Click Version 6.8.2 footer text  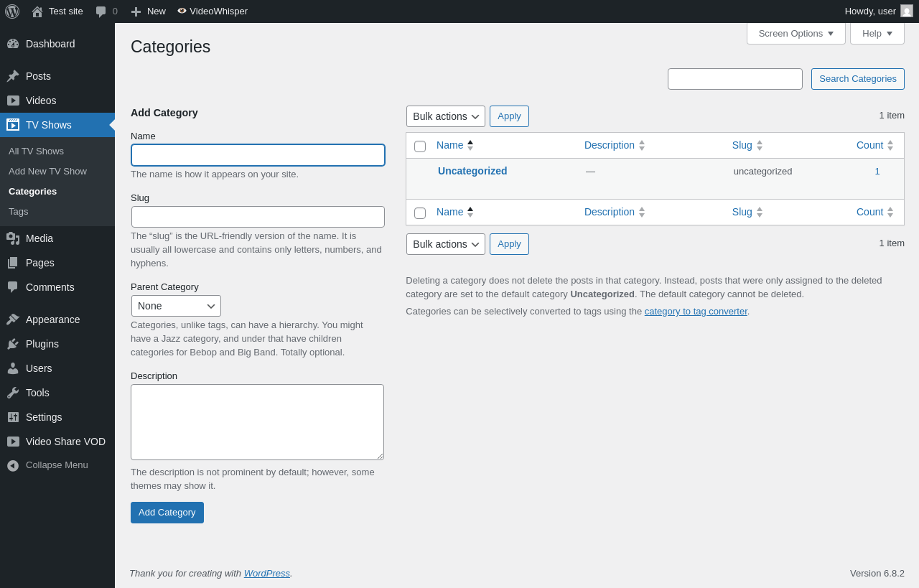coord(877,574)
